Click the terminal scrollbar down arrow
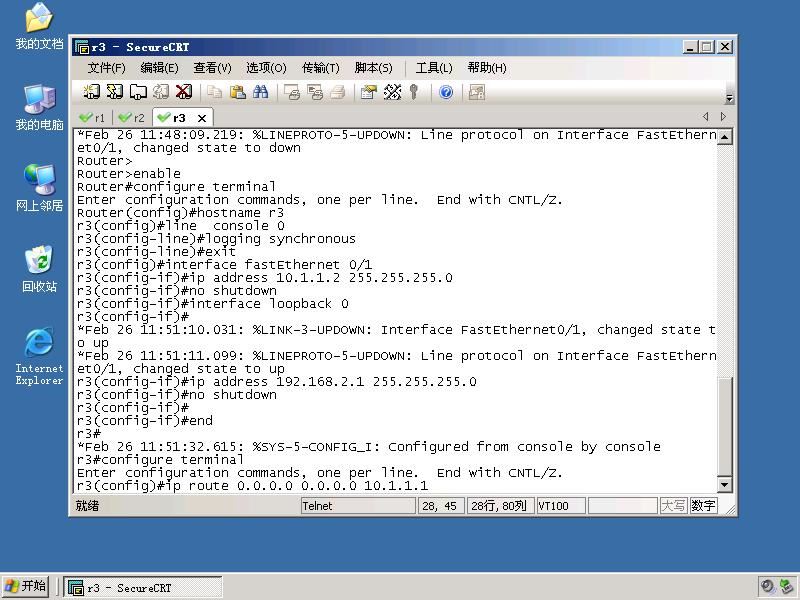This screenshot has width=800, height=600. click(724, 484)
